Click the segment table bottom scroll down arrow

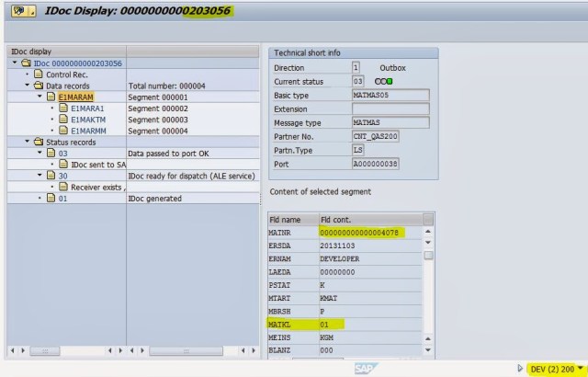pos(428,350)
